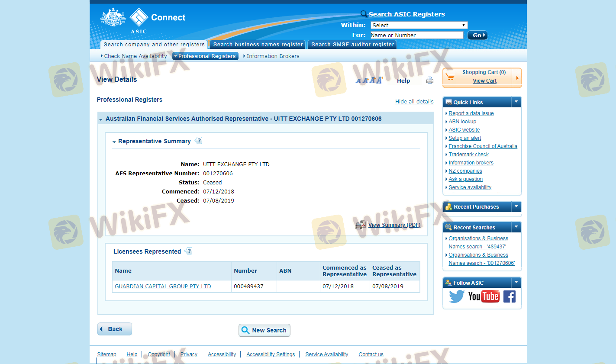Select the Information Brokers menu item
Image resolution: width=616 pixels, height=364 pixels.
tap(273, 56)
